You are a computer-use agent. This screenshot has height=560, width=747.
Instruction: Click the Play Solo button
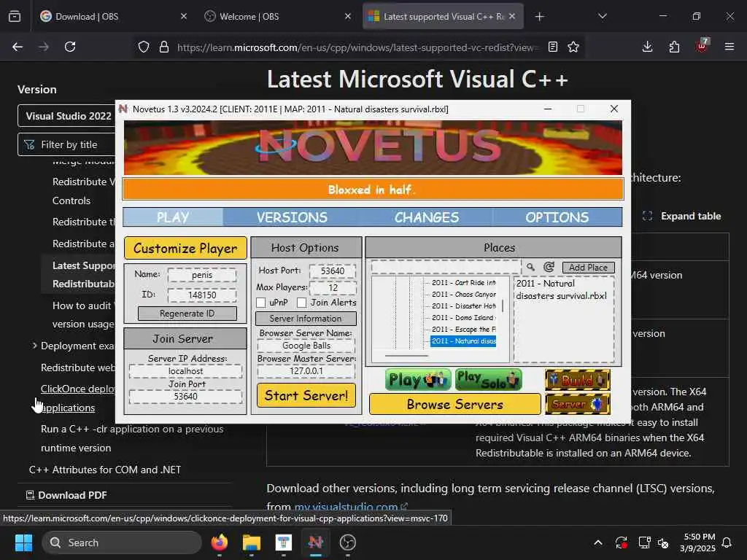[488, 380]
